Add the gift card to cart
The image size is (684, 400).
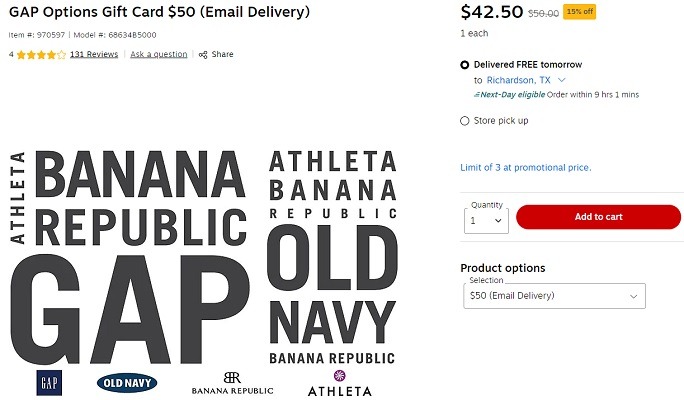(x=598, y=217)
